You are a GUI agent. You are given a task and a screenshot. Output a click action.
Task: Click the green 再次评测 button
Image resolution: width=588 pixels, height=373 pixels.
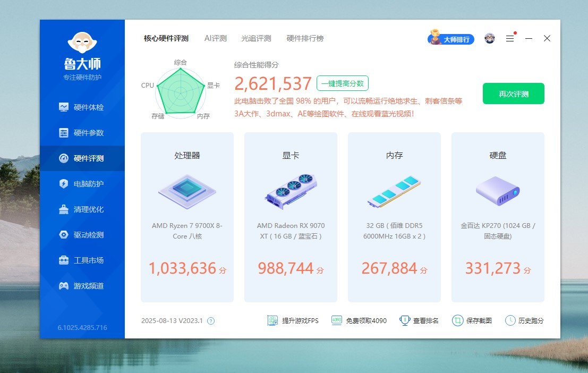point(514,94)
